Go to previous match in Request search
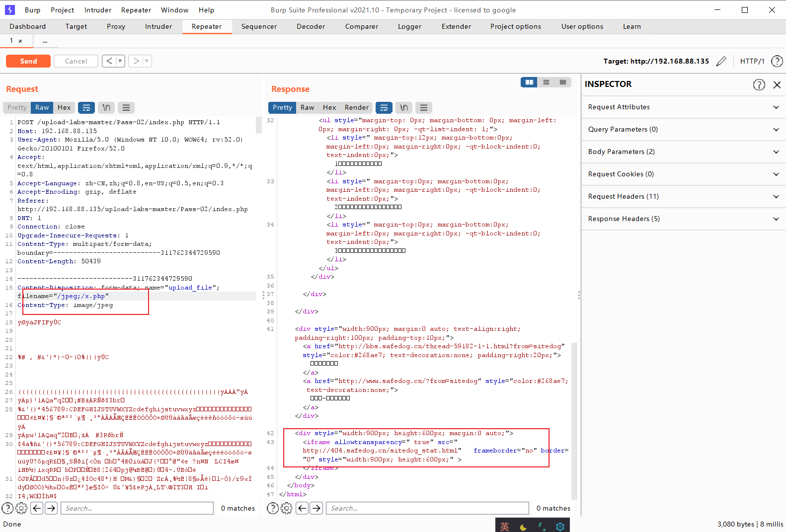 (x=37, y=508)
